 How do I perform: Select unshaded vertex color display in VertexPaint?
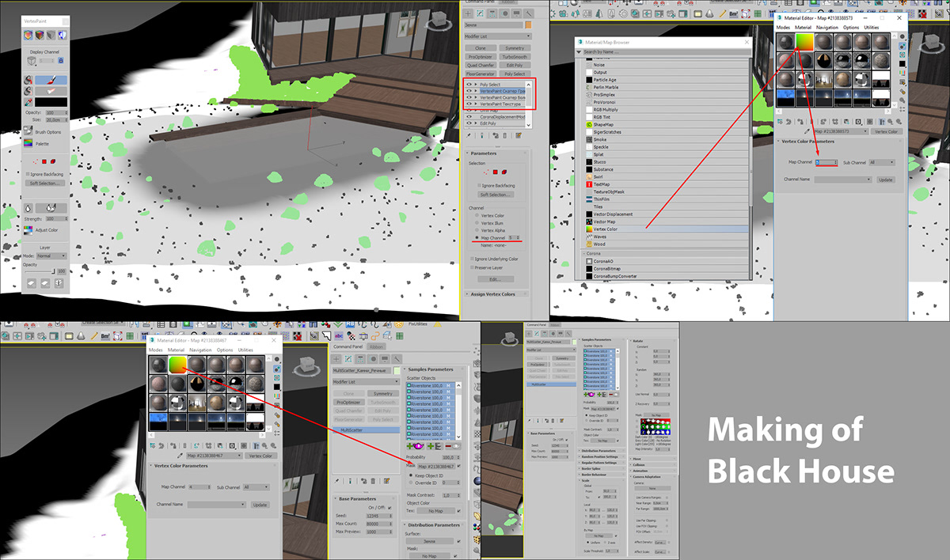(28, 36)
